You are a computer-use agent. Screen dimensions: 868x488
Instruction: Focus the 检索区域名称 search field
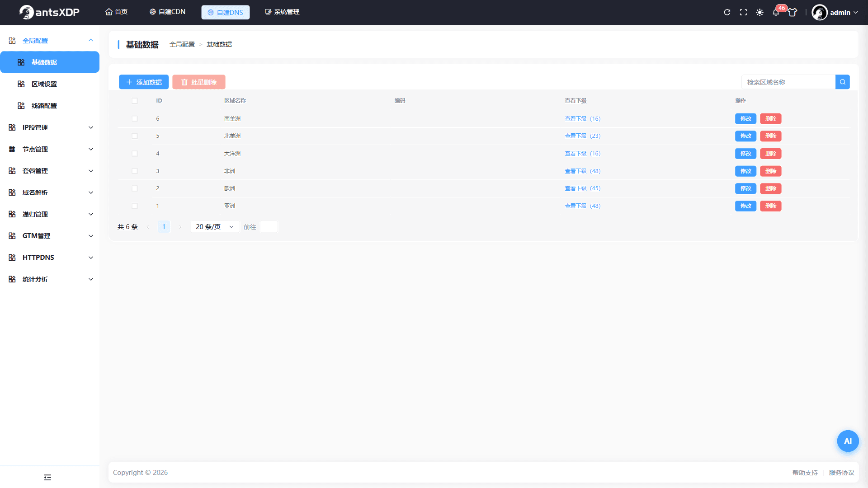pos(788,82)
